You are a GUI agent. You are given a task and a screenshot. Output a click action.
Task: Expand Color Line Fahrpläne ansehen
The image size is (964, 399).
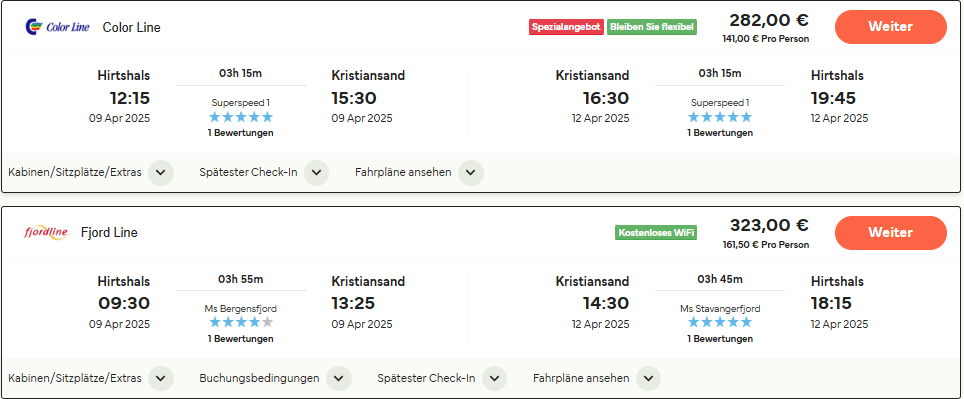[x=470, y=173]
